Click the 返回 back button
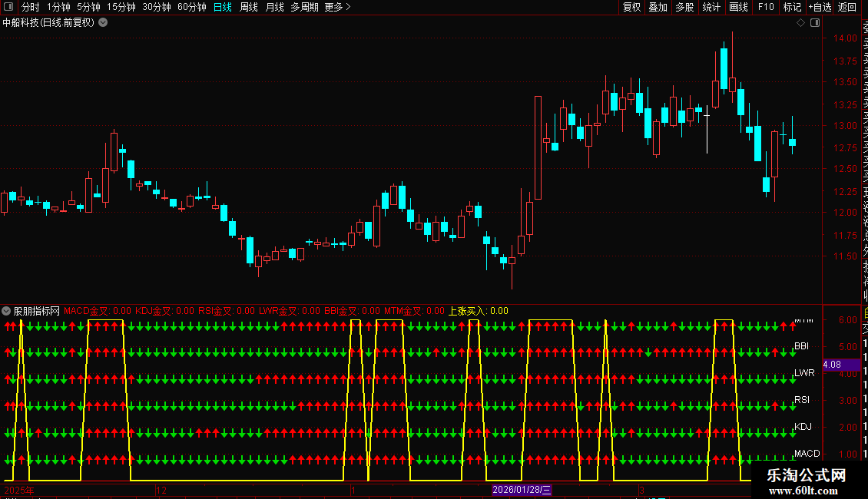Screen dimensions: 868x499 point(847,7)
